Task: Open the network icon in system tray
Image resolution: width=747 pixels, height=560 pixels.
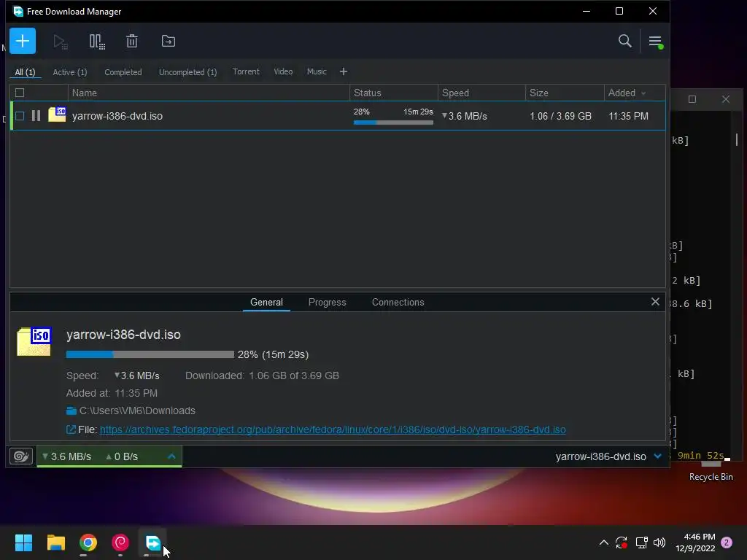Action: (x=641, y=542)
